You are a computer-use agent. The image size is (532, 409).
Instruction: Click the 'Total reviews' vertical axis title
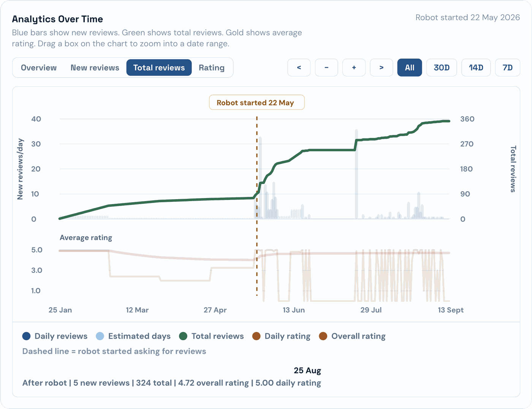coord(513,169)
